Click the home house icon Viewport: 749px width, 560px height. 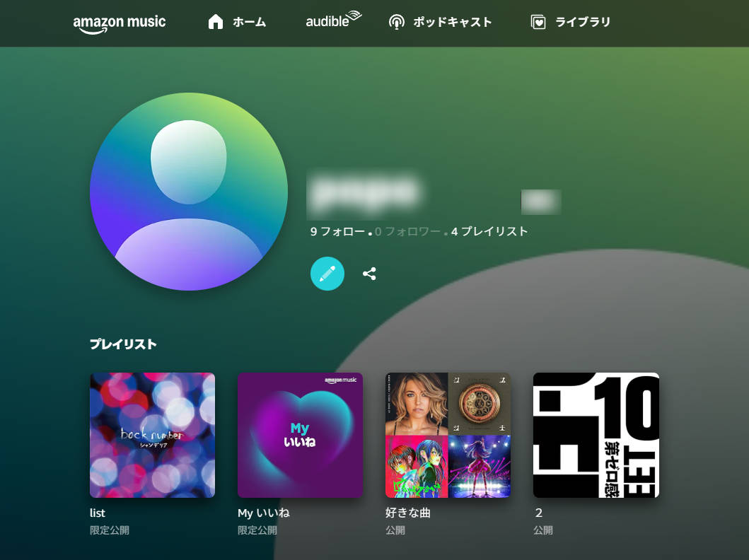coord(216,22)
